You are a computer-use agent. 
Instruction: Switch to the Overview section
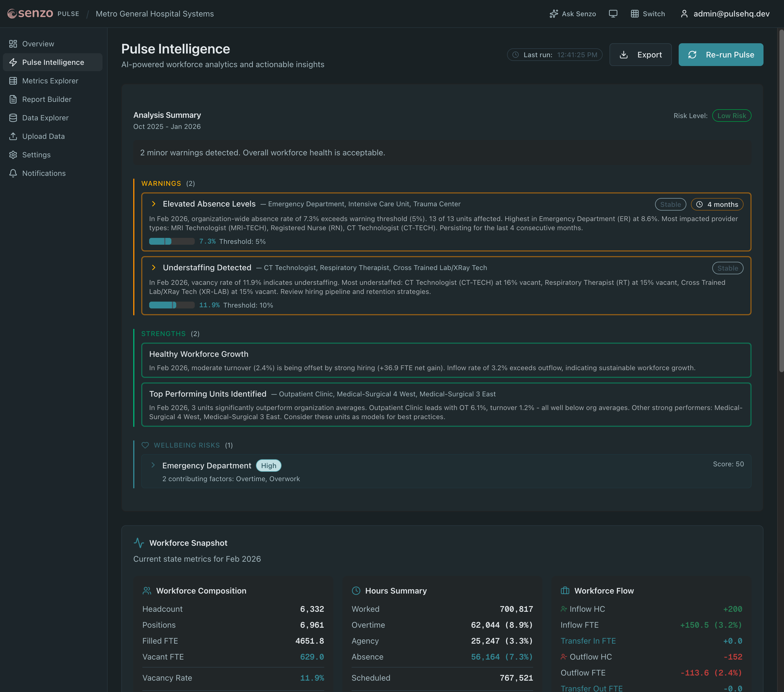[38, 44]
